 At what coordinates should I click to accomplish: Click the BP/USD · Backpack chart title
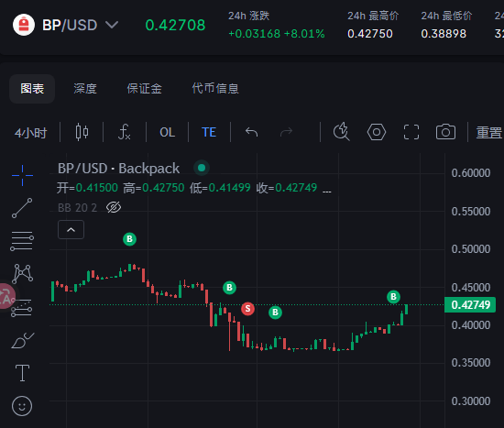(118, 169)
